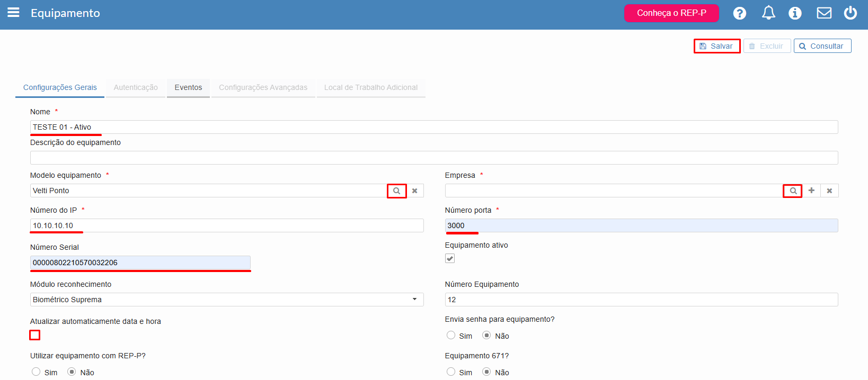Open Módulo reconhecimento dropdown
Image resolution: width=868 pixels, height=380 pixels.
pos(227,300)
